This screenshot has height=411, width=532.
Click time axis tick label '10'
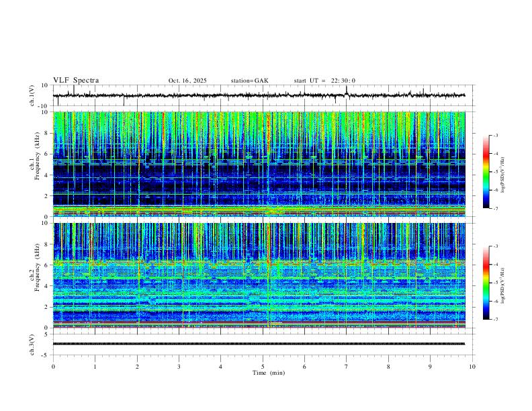click(x=472, y=367)
